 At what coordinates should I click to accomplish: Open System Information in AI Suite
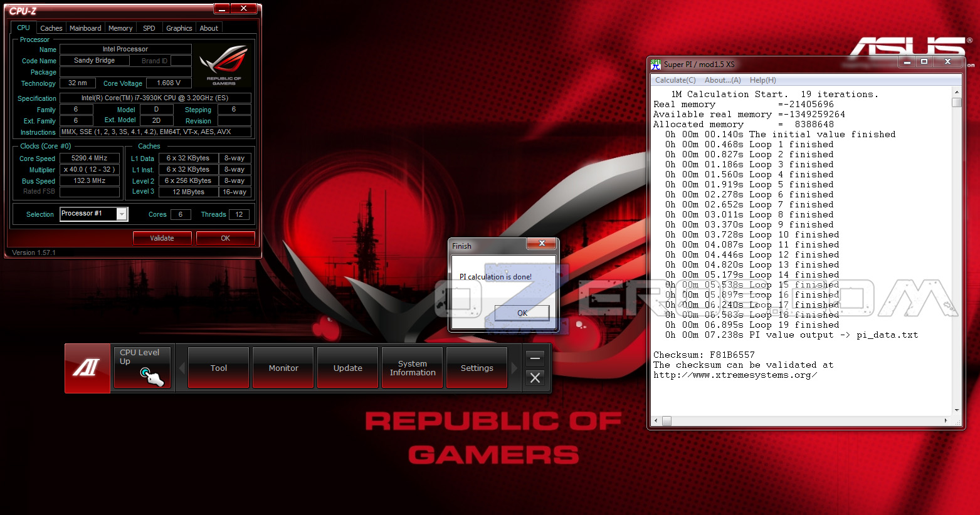point(413,368)
